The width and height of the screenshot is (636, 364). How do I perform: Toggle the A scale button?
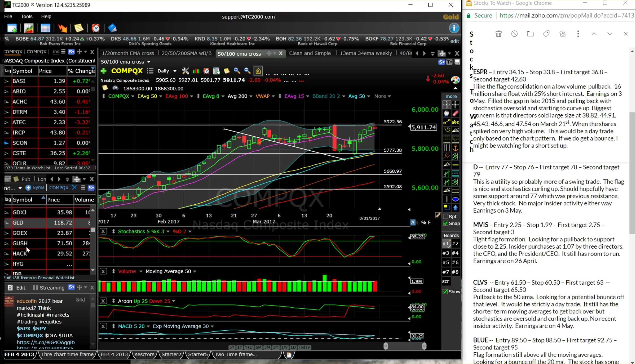[413, 222]
